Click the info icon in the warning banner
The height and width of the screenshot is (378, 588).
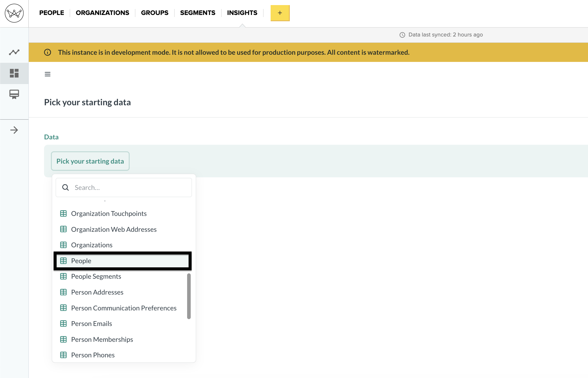pyautogui.click(x=48, y=52)
